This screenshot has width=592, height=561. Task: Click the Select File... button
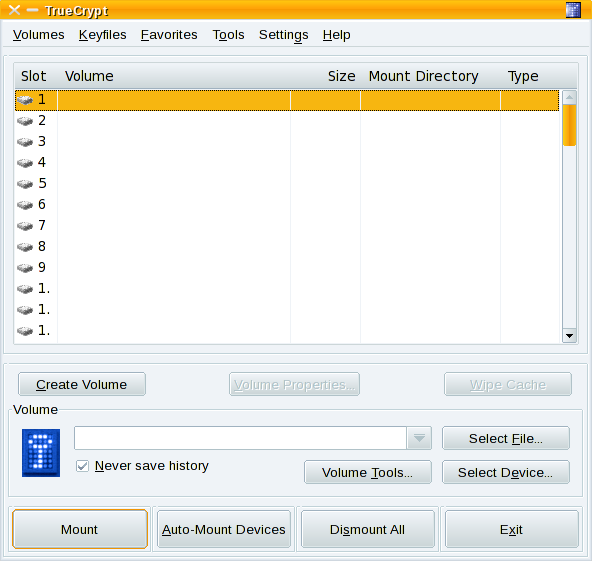[x=506, y=438]
